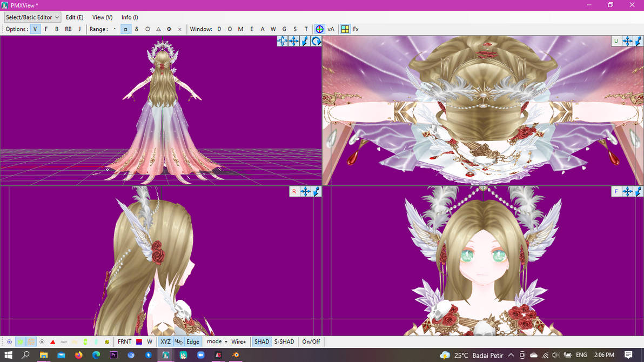This screenshot has height=362, width=644.
Task: Toggle the yellow-green ball display icon
Action: pyautogui.click(x=107, y=342)
